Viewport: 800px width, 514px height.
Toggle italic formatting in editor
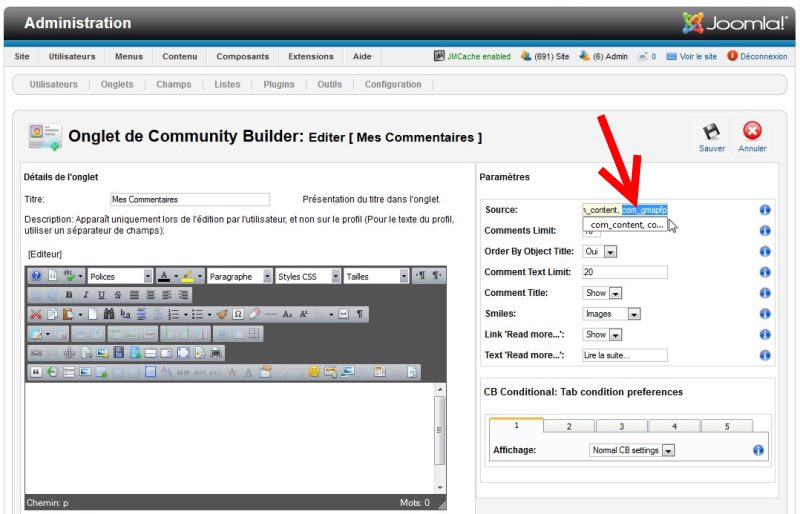(x=85, y=295)
